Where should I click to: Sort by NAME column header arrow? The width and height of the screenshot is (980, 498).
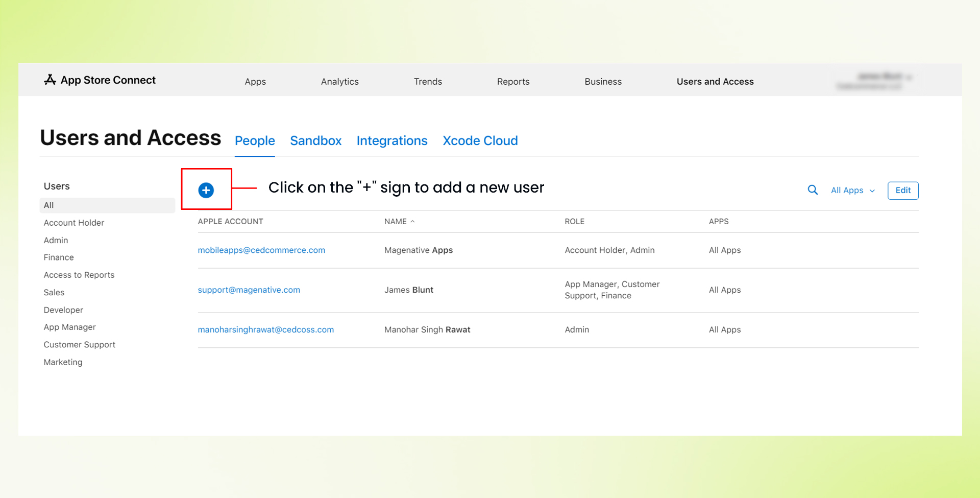coord(412,222)
